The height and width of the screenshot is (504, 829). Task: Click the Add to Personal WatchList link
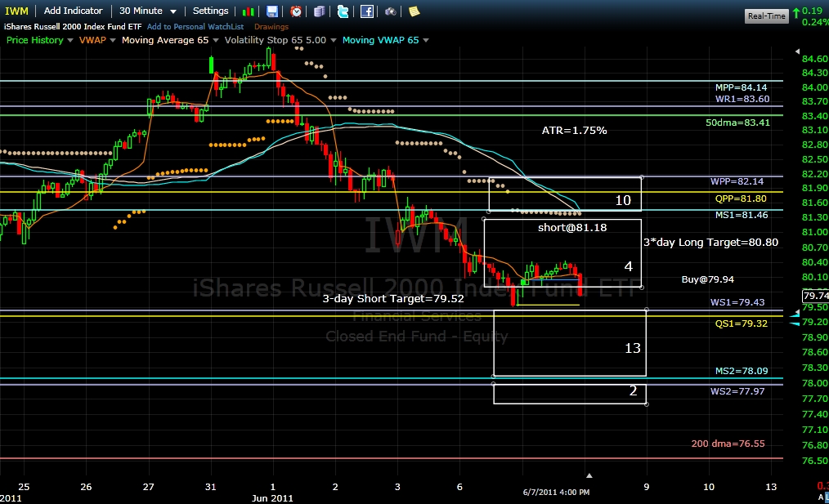(195, 26)
